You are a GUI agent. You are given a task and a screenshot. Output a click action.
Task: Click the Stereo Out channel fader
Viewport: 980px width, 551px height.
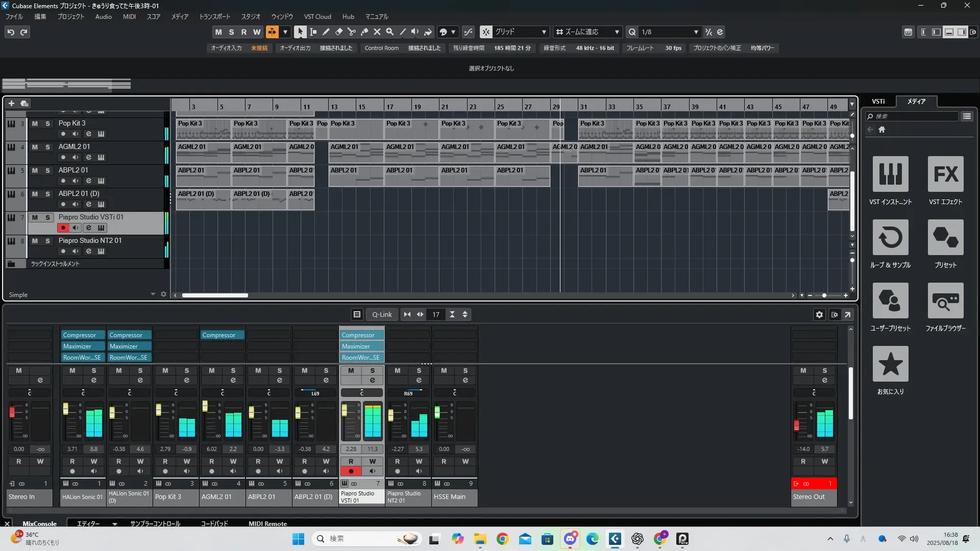click(x=796, y=425)
